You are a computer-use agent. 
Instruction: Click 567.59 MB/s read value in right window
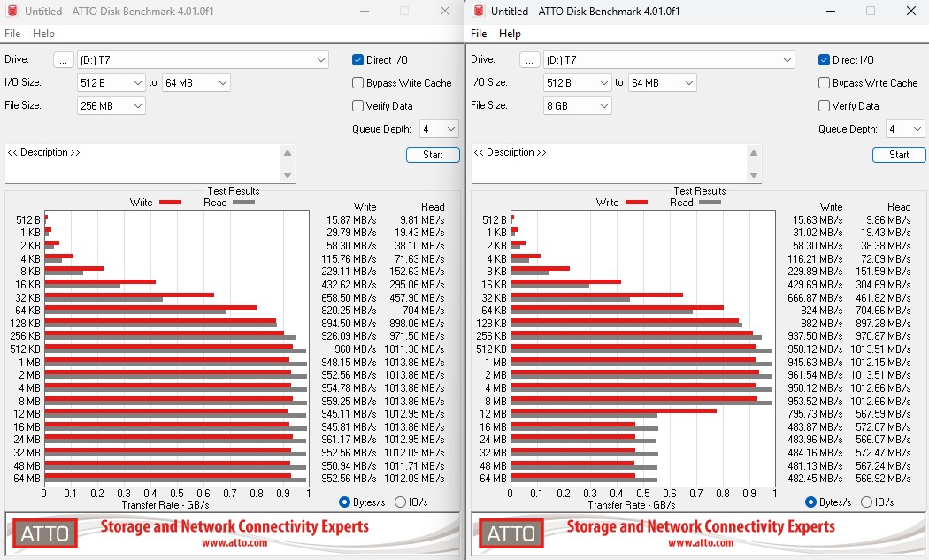[x=883, y=414]
